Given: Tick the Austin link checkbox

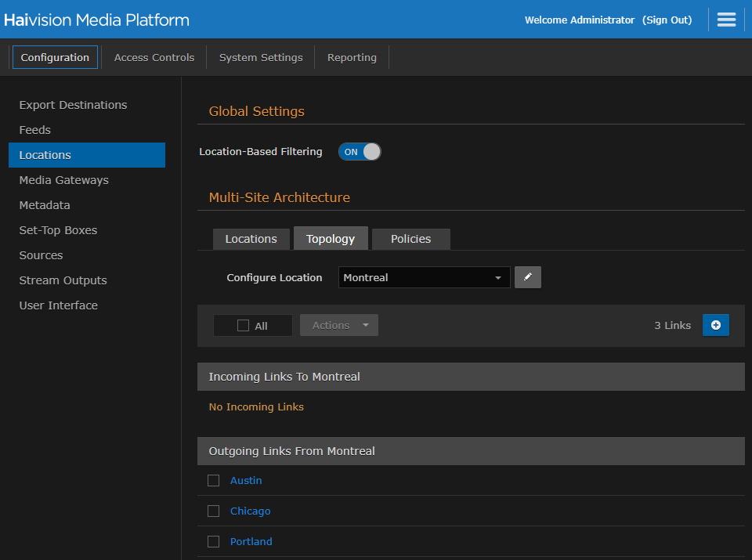Looking at the screenshot, I should coord(213,481).
